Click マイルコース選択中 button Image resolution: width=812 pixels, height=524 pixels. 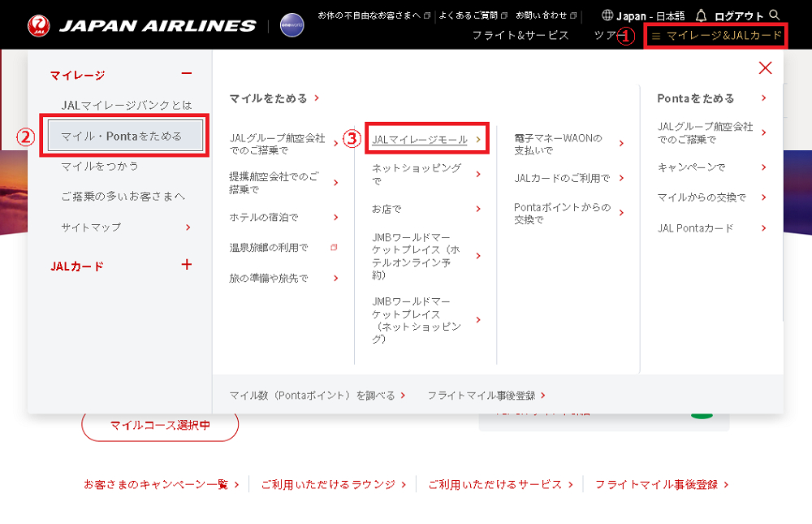[x=160, y=426]
